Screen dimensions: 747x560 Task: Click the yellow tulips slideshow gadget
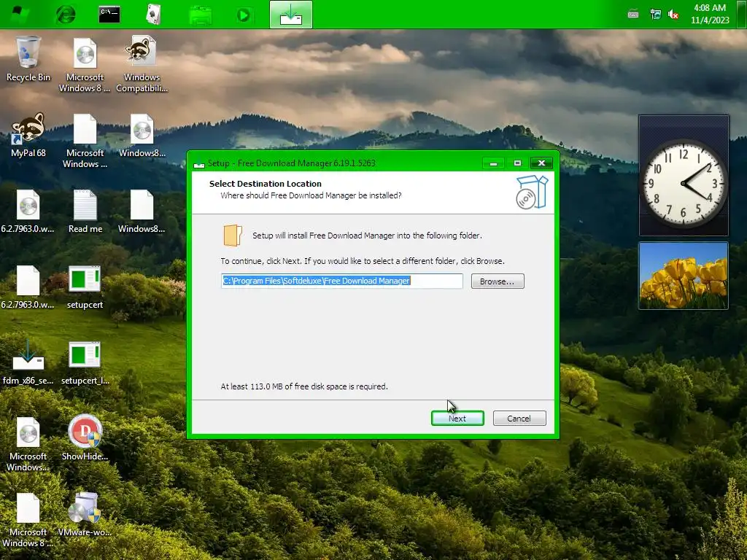click(x=683, y=276)
